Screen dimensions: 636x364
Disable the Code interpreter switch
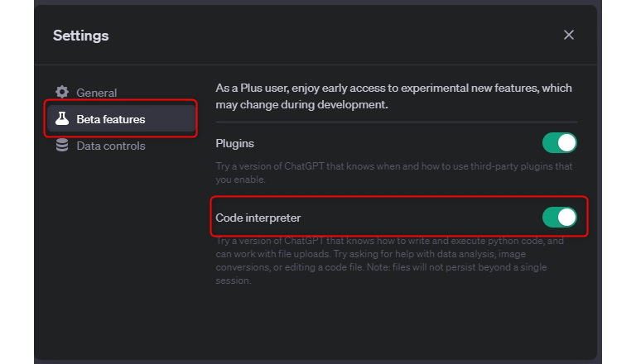pos(559,218)
